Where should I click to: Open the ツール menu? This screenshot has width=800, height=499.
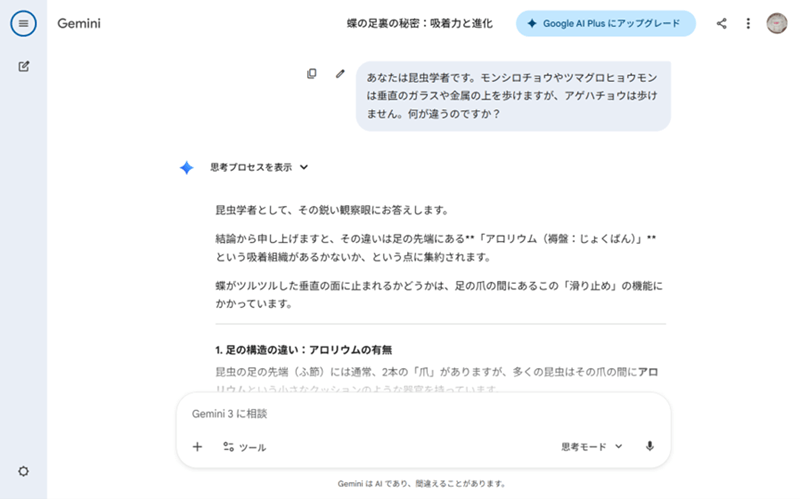[244, 447]
